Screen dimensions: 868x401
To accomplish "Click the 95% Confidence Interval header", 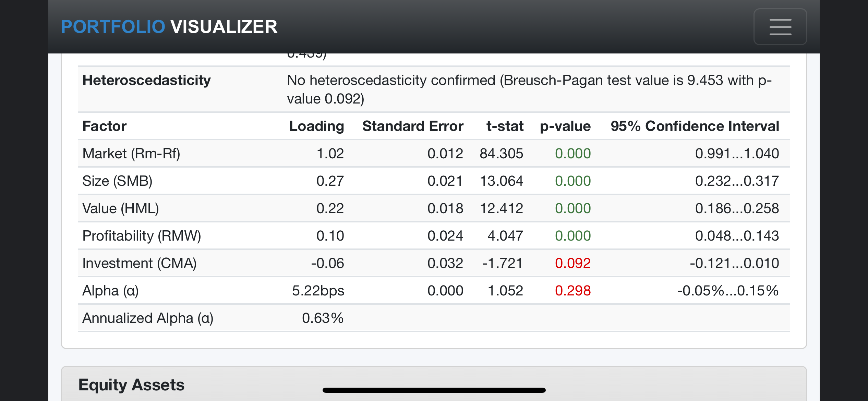I will point(695,126).
